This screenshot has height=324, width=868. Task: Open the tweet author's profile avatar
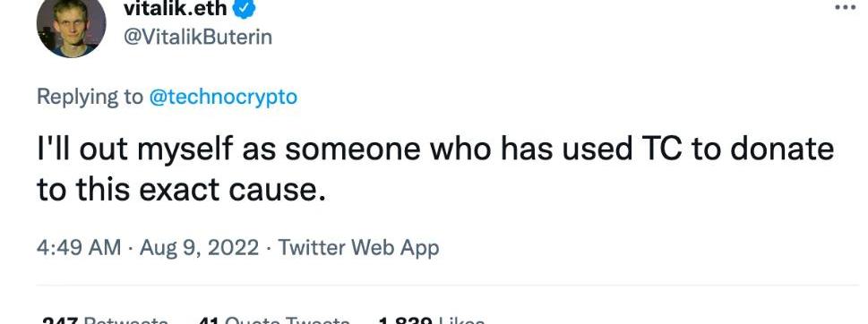coord(70,26)
